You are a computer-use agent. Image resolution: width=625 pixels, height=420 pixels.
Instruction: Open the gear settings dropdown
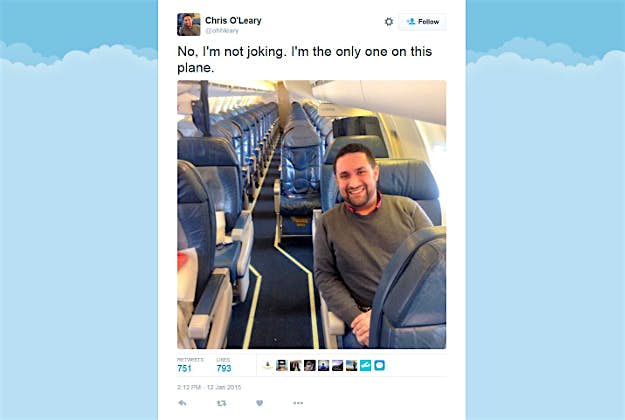coord(389,22)
